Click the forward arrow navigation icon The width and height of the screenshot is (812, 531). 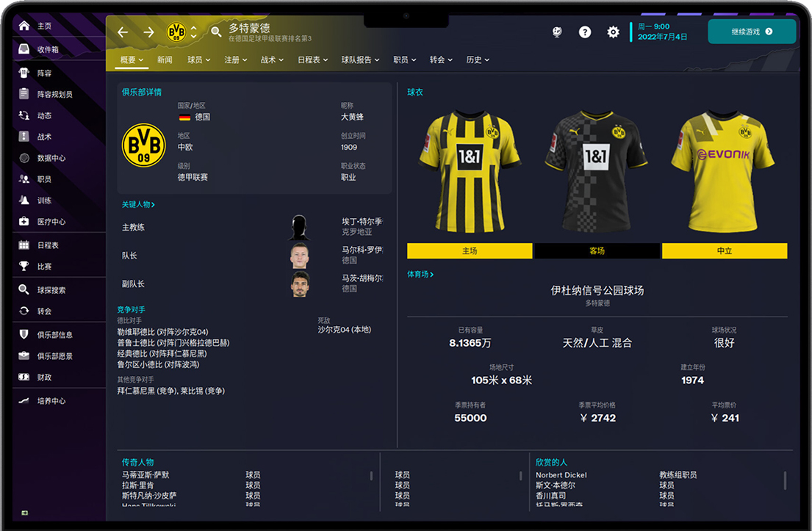pos(148,32)
